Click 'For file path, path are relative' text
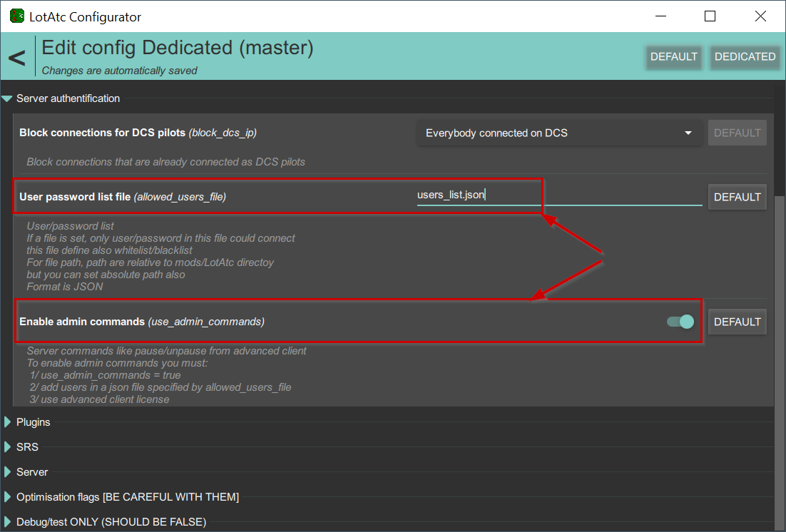The image size is (786, 532). point(150,262)
